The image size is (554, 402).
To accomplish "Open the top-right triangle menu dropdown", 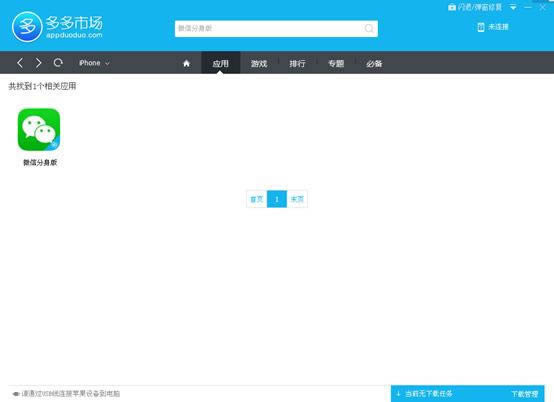I will pos(513,7).
